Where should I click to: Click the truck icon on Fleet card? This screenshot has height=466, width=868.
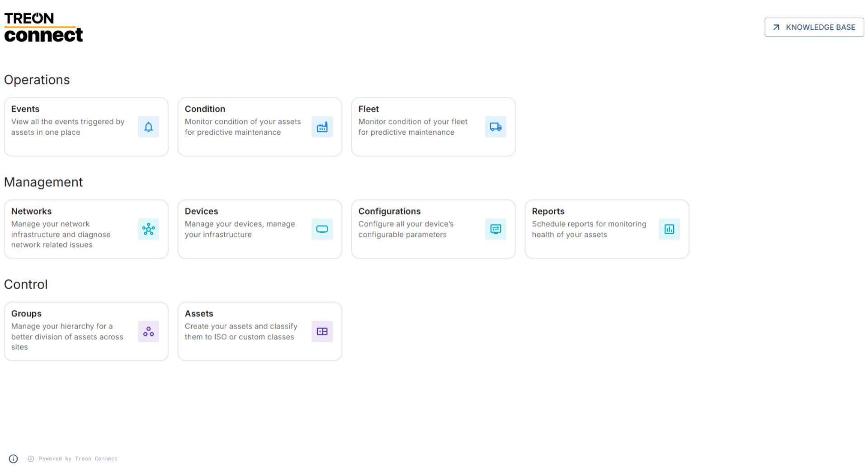(x=495, y=127)
